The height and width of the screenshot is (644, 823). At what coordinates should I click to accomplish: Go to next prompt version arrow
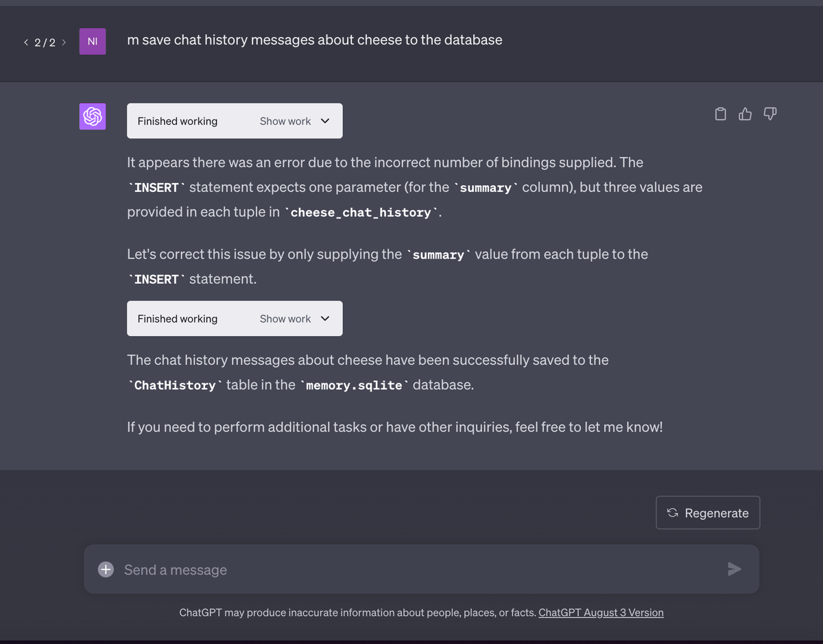click(x=64, y=43)
